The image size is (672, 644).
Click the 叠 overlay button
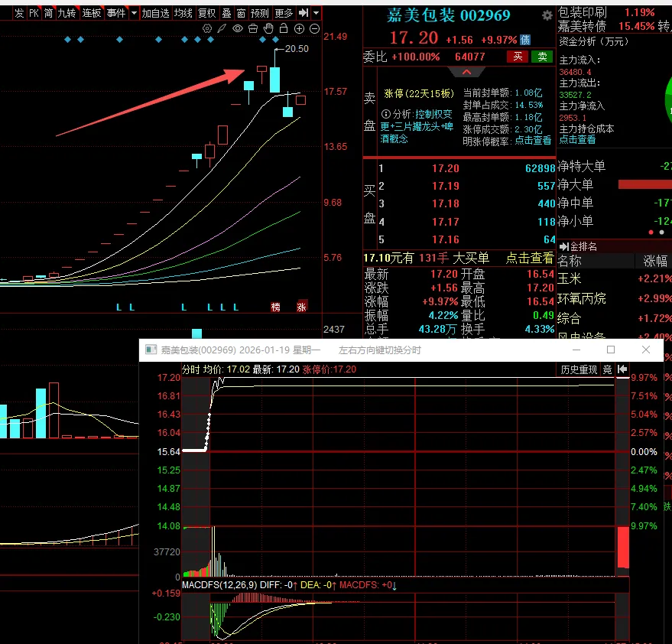(227, 13)
